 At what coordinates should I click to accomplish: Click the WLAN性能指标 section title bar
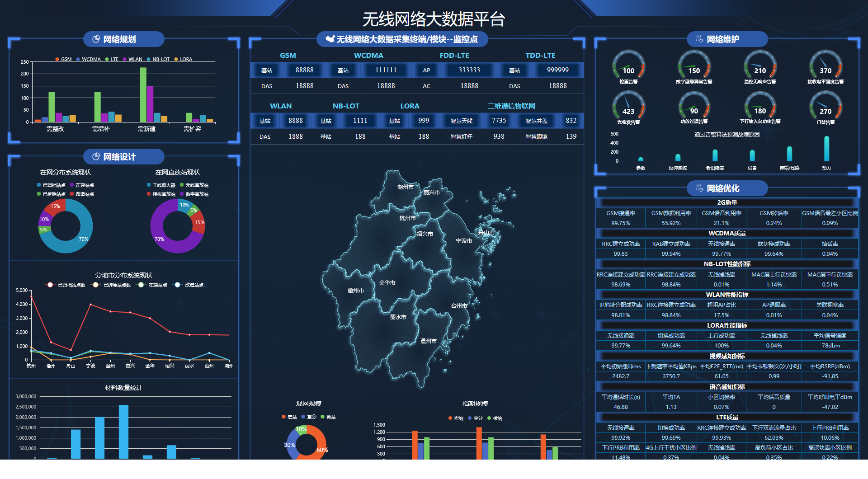[727, 295]
